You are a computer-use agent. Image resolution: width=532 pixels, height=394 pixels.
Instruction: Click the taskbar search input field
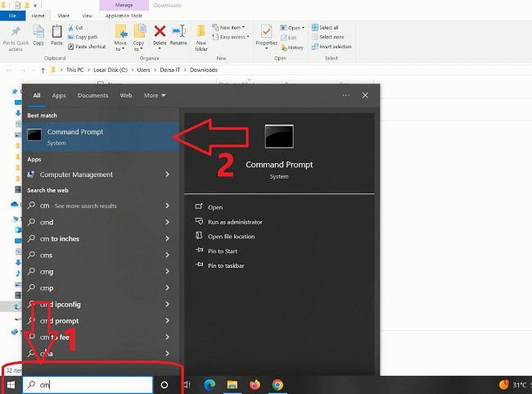pyautogui.click(x=88, y=385)
